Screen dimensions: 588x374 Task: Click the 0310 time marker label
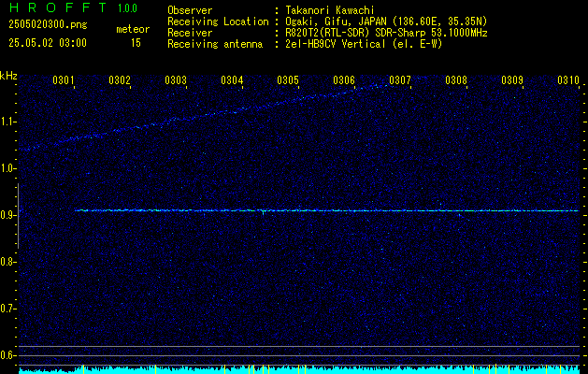click(x=568, y=79)
